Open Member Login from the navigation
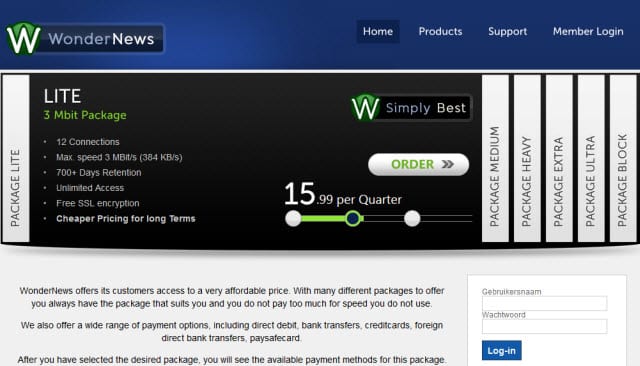The height and width of the screenshot is (366, 640). click(x=588, y=31)
